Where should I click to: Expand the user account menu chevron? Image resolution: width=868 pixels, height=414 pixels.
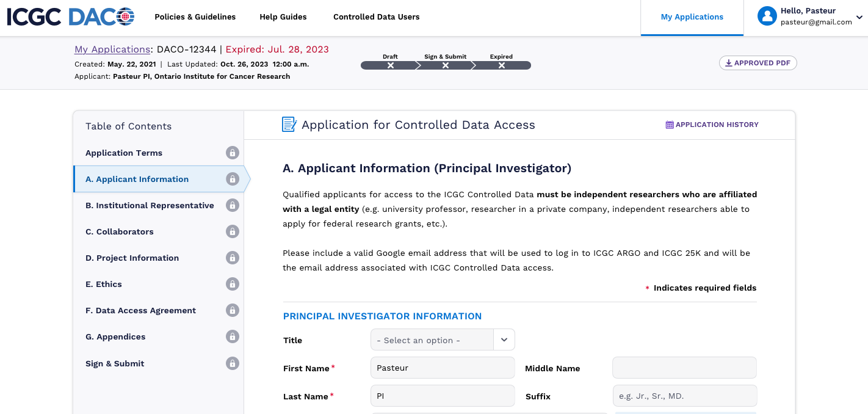[859, 17]
